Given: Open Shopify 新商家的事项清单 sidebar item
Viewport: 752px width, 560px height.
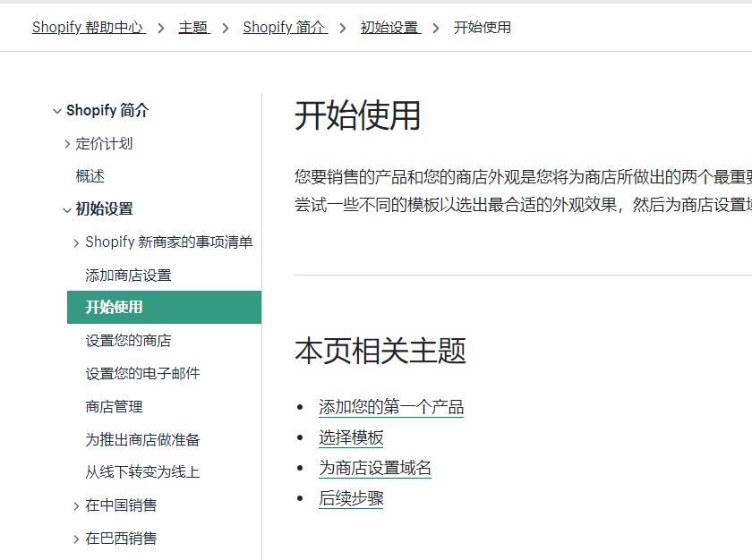Looking at the screenshot, I should pos(169,242).
